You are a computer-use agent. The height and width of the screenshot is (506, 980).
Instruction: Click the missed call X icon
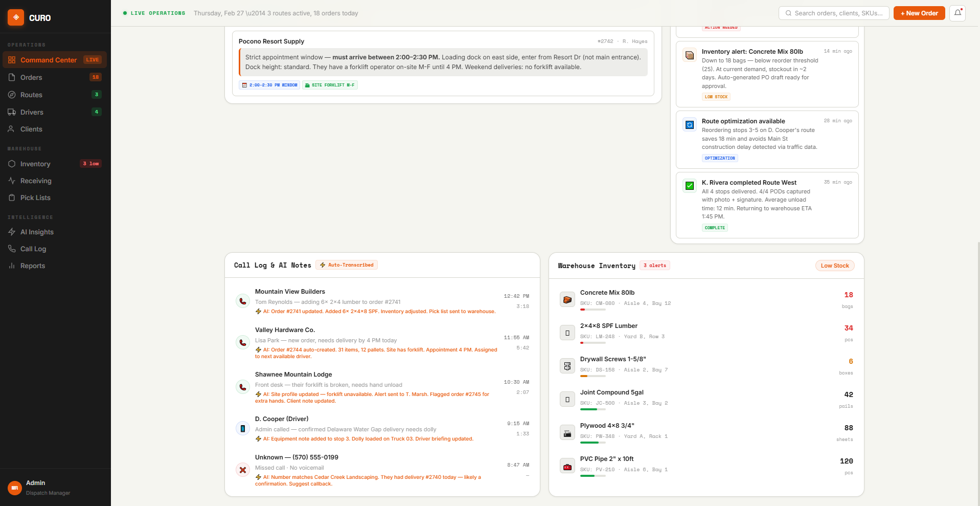pyautogui.click(x=243, y=470)
